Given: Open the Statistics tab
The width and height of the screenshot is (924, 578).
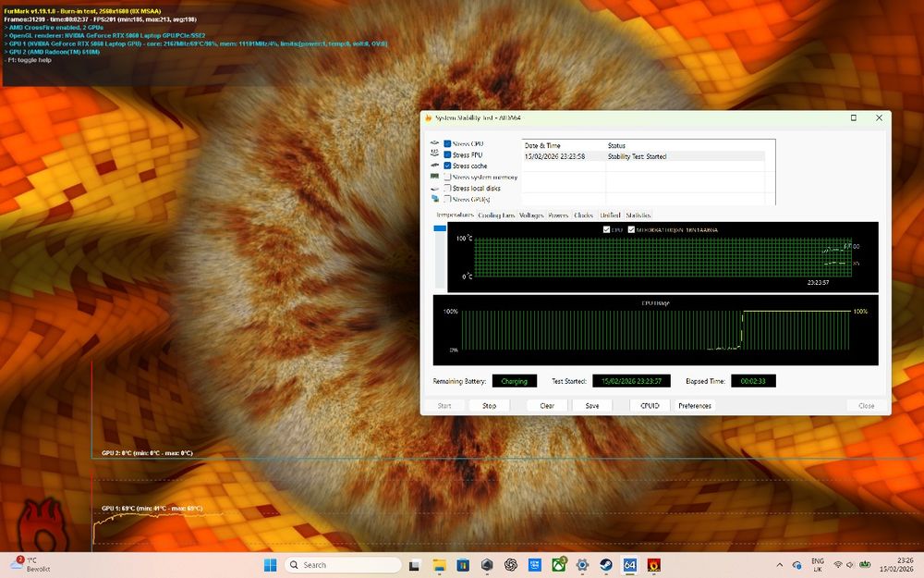Looking at the screenshot, I should pos(638,215).
